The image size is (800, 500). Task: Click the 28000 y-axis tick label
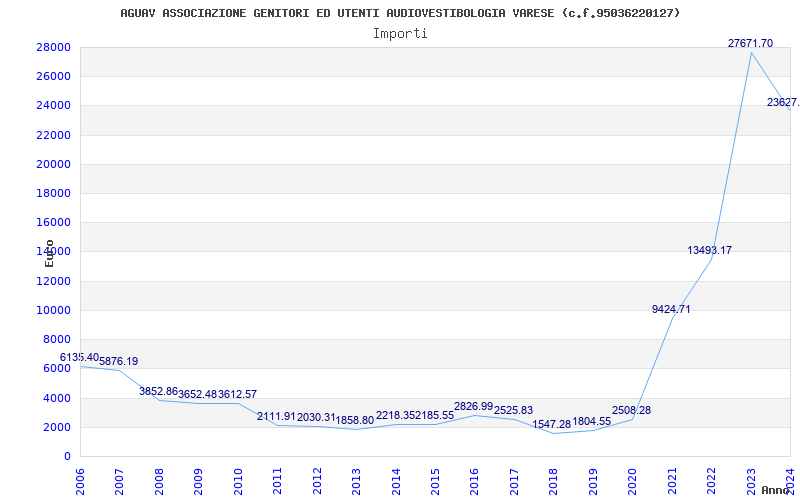53,47
